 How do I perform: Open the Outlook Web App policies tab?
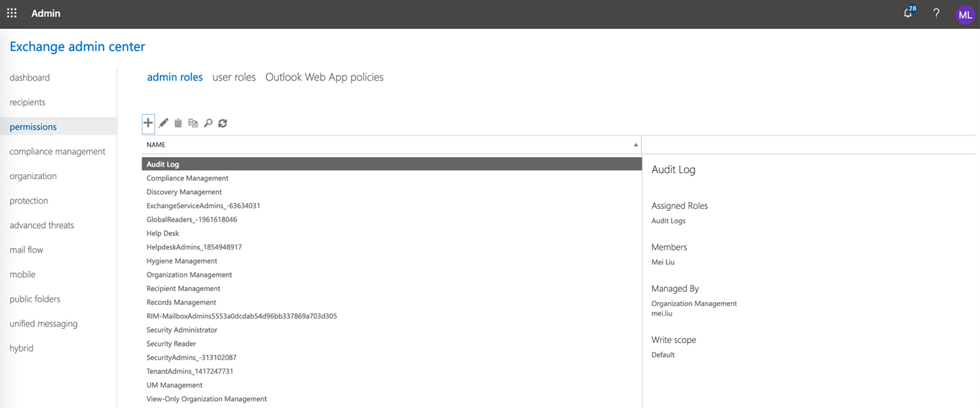tap(324, 77)
